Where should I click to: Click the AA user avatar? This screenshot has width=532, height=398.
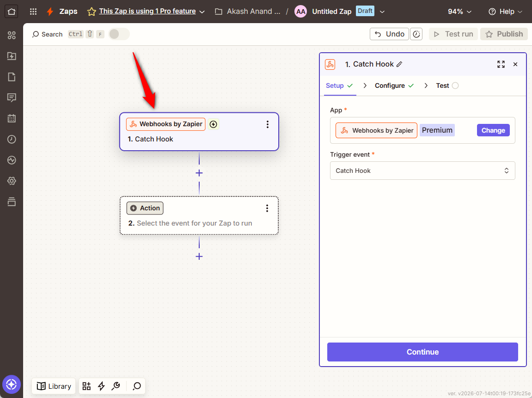coord(300,12)
